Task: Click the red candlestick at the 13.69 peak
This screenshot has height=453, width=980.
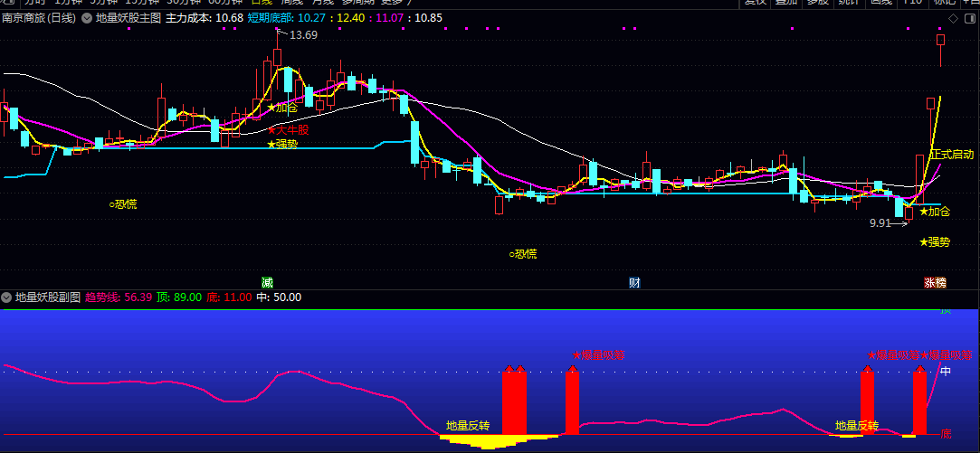Action: pos(278,56)
